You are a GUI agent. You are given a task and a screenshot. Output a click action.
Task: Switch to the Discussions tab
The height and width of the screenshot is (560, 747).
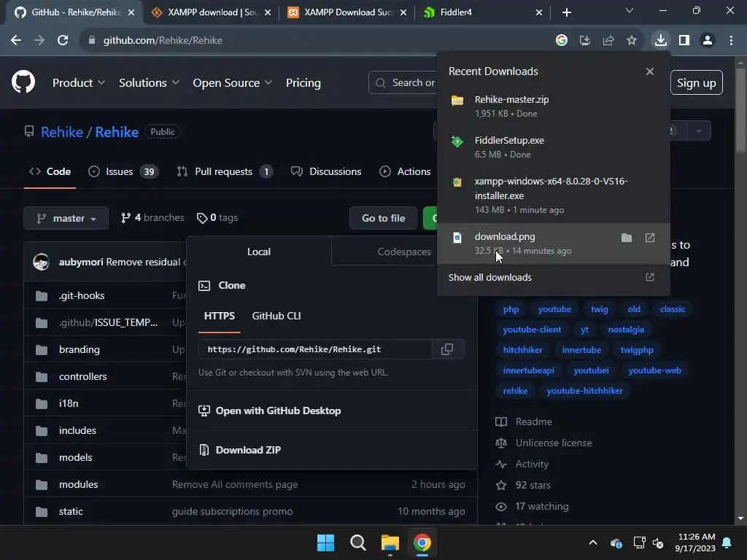click(x=326, y=171)
